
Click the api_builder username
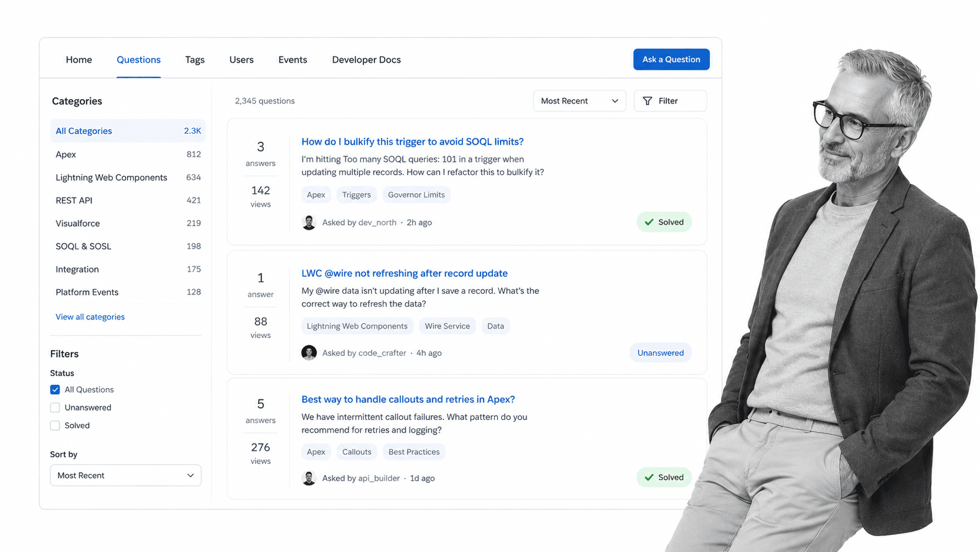379,478
